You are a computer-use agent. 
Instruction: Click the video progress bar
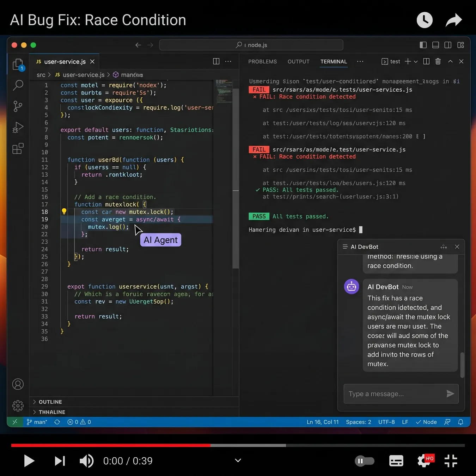(238, 445)
